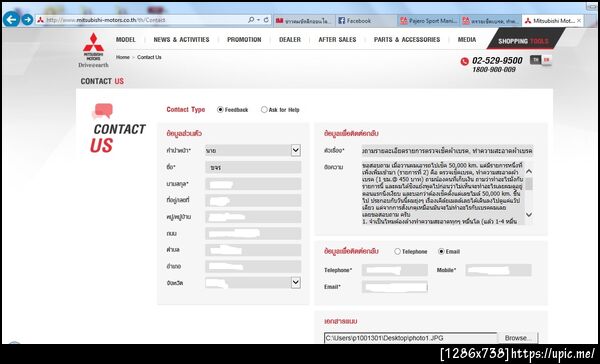
Task: Click the Contact Us breadcrumb
Action: point(149,57)
